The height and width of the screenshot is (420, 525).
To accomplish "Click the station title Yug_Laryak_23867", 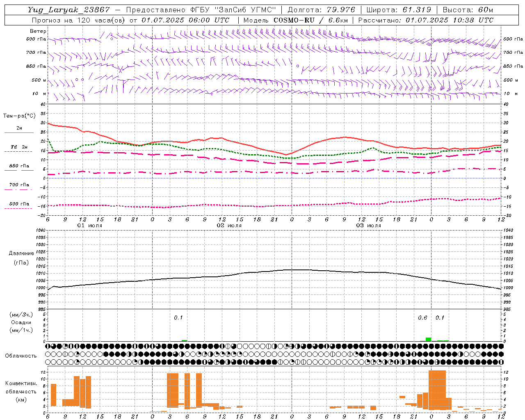I will click(x=68, y=10).
